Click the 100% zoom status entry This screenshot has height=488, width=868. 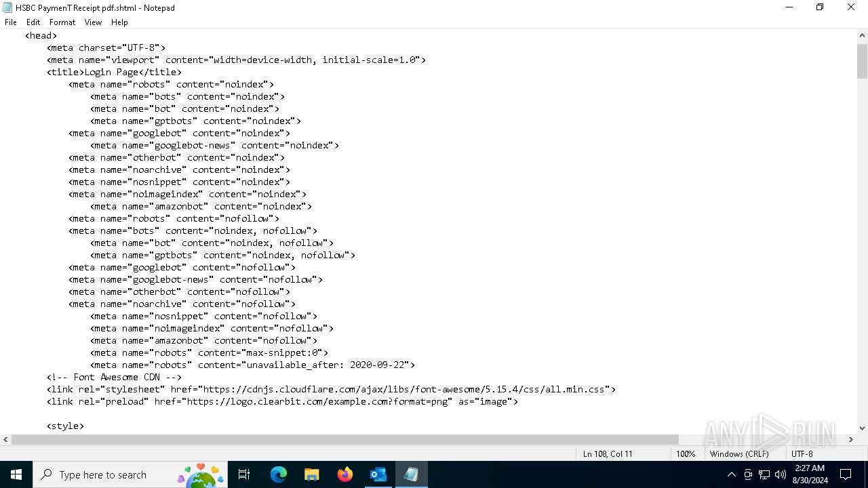pos(686,453)
